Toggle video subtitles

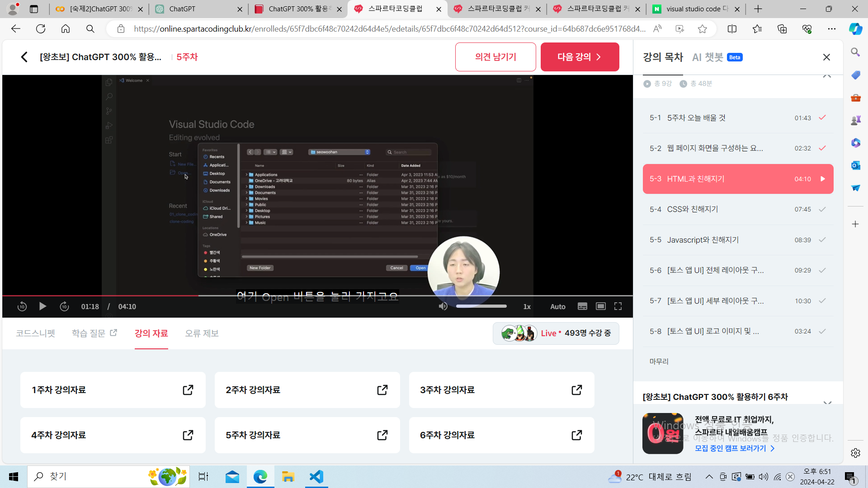(582, 306)
